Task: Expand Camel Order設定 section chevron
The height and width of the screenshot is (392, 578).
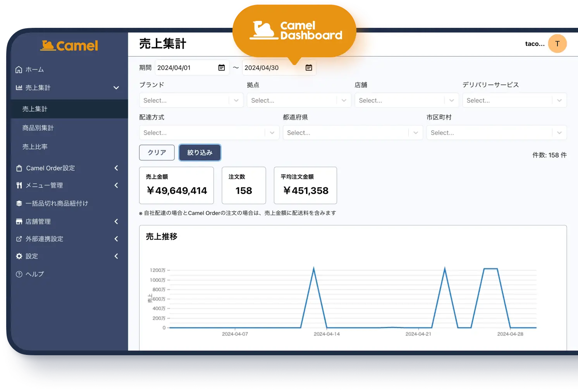Action: click(x=116, y=168)
